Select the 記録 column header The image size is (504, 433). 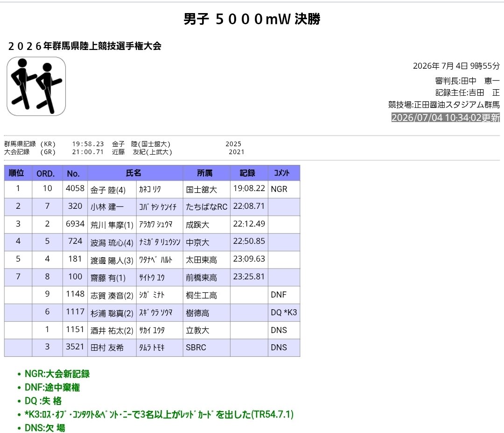[249, 173]
